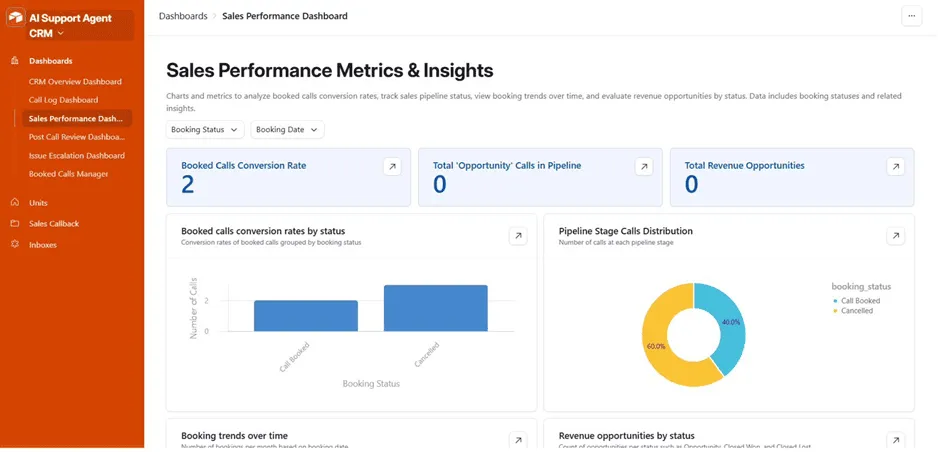The height and width of the screenshot is (452, 938).
Task: Expand Pipeline Stage Calls Distribution chart
Action: click(896, 236)
